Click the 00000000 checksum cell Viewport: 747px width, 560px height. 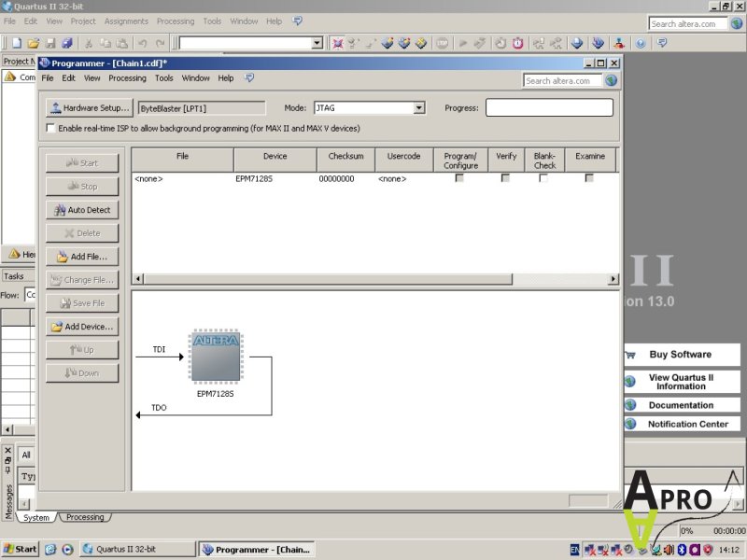click(x=336, y=179)
